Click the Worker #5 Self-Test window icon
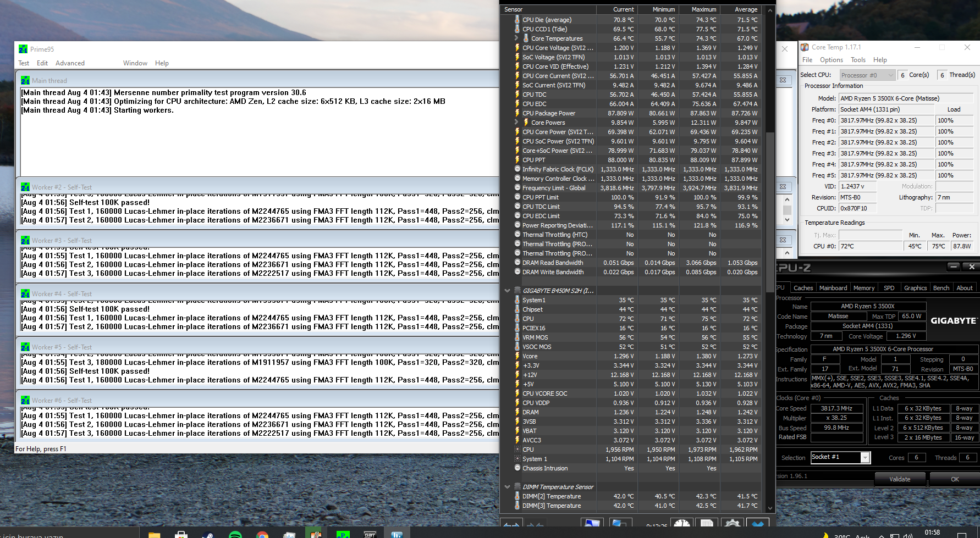The height and width of the screenshot is (538, 980). point(25,347)
